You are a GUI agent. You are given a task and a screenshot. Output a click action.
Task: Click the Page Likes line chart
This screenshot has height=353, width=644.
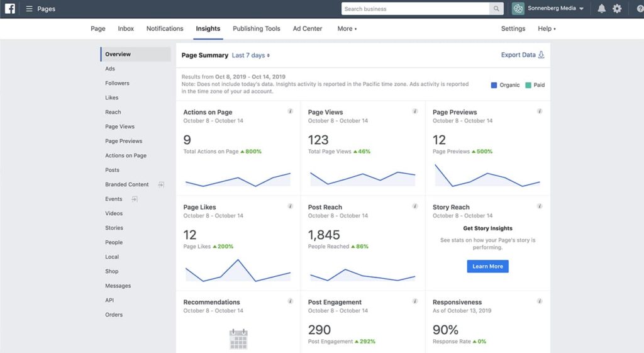pyautogui.click(x=238, y=270)
